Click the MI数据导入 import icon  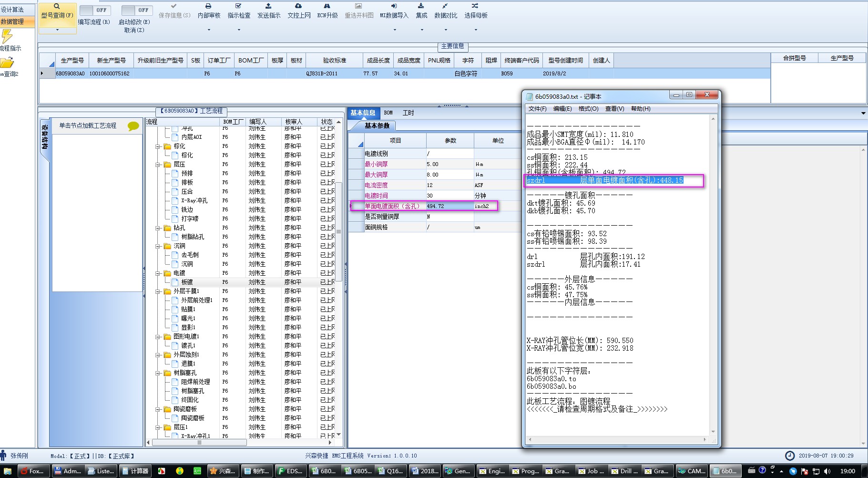coord(394,6)
